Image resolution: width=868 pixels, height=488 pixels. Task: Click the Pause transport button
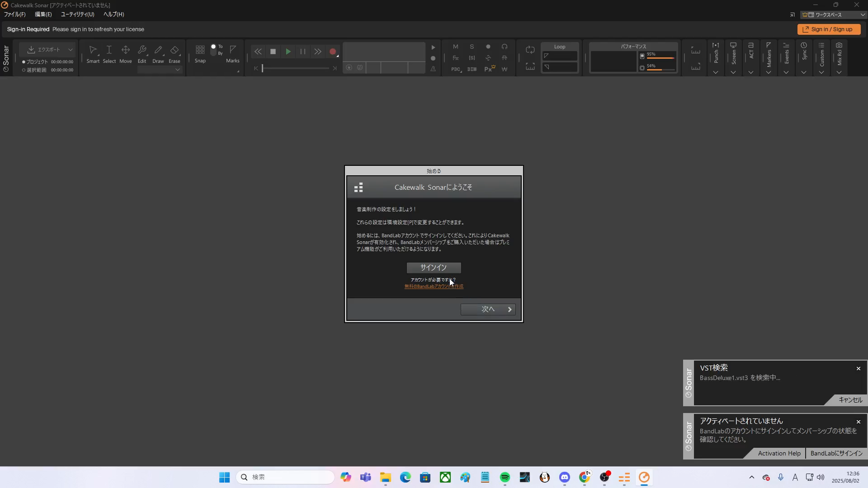click(303, 52)
